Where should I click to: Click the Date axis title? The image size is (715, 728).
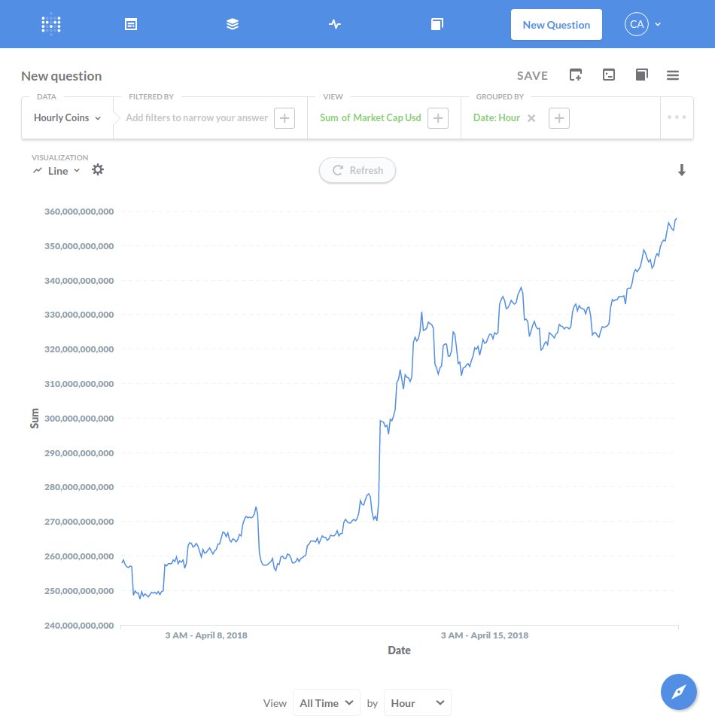(x=400, y=650)
